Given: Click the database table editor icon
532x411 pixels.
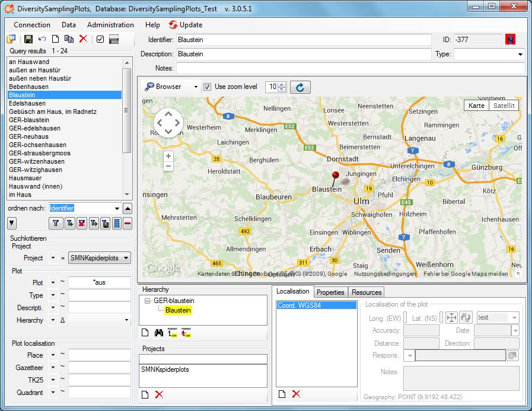Looking at the screenshot, I should pos(11,39).
